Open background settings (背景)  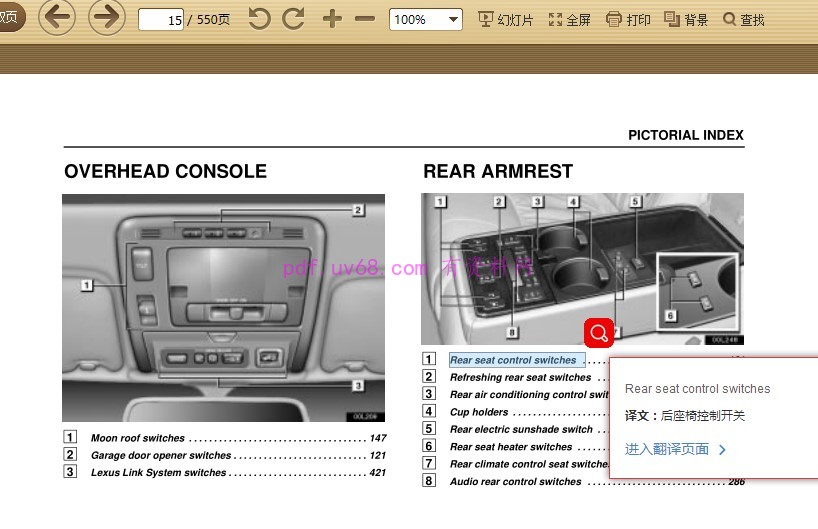coord(686,20)
